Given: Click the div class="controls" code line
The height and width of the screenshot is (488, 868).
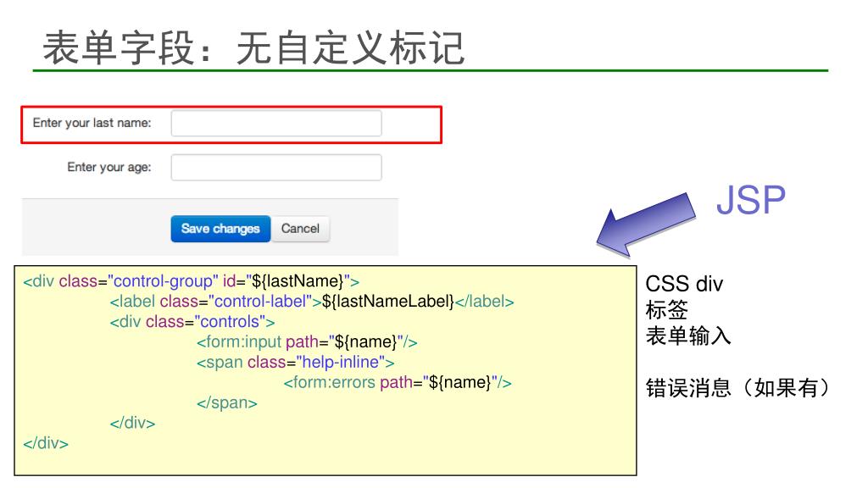Looking at the screenshot, I should tap(192, 321).
